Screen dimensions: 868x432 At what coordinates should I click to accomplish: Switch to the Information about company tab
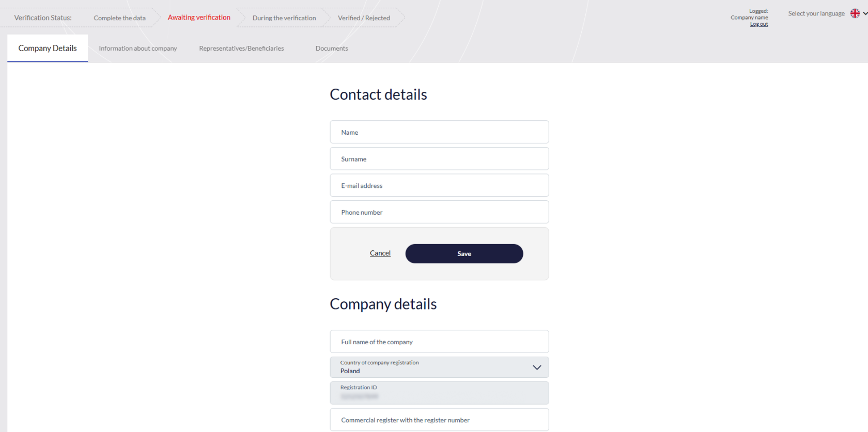click(x=137, y=48)
